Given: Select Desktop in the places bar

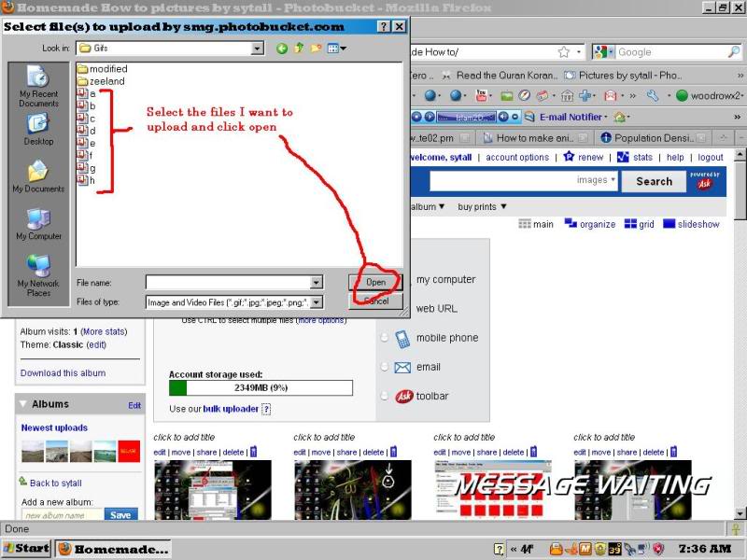Looking at the screenshot, I should pyautogui.click(x=38, y=129).
